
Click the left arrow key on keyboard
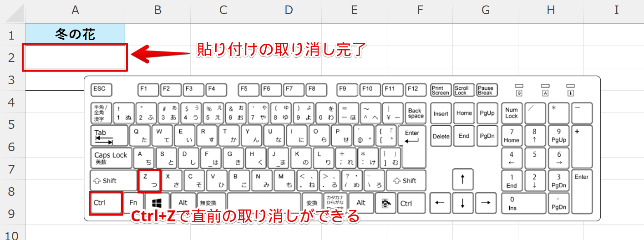point(440,203)
